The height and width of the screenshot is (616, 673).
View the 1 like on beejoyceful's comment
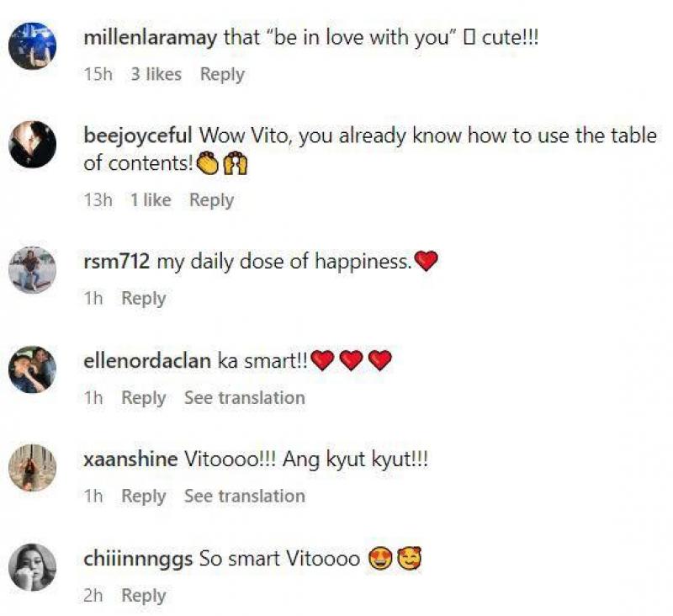(x=150, y=200)
